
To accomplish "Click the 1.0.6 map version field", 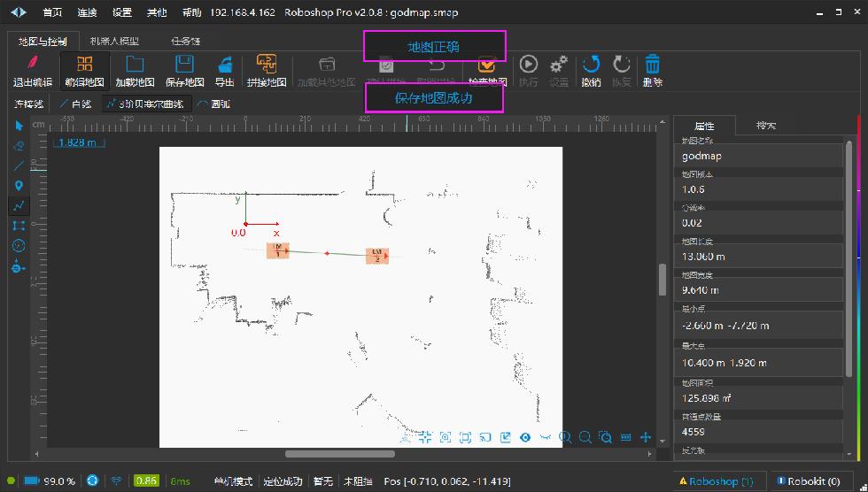I will coord(758,189).
